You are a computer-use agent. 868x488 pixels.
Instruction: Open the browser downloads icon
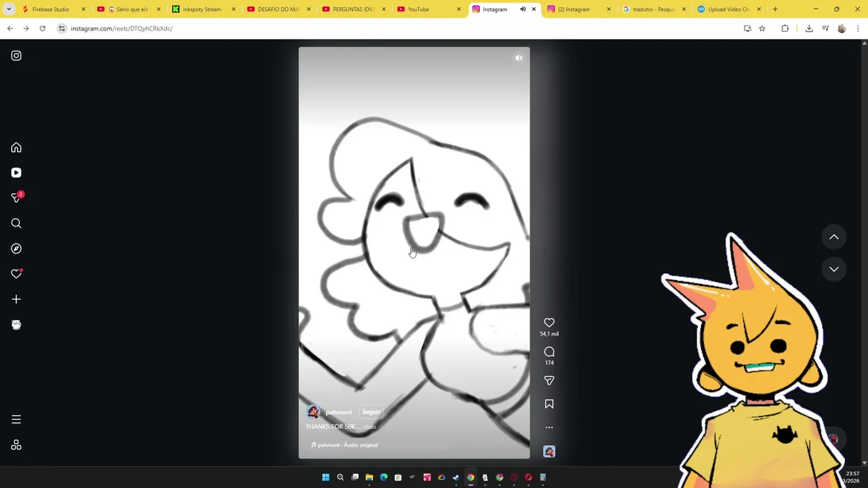pos(809,28)
